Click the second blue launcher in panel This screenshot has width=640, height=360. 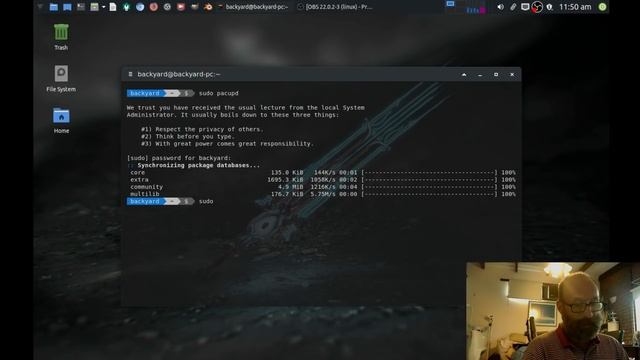click(67, 7)
